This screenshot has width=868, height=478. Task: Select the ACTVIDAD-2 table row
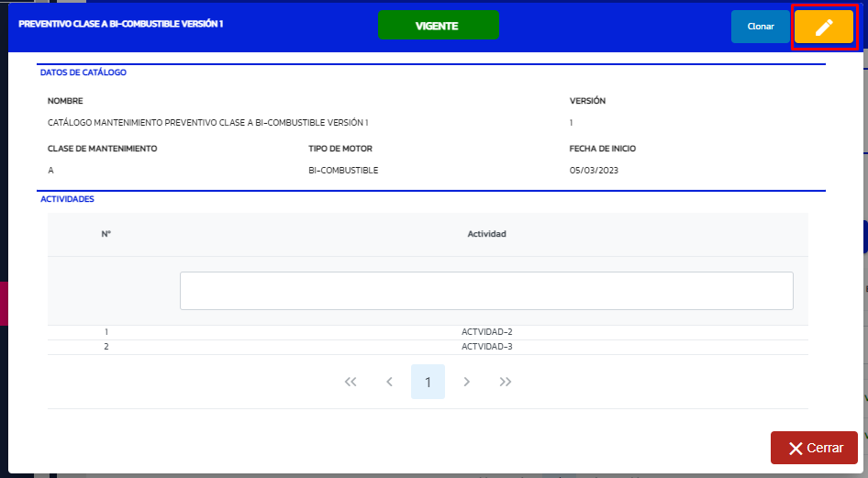point(486,332)
